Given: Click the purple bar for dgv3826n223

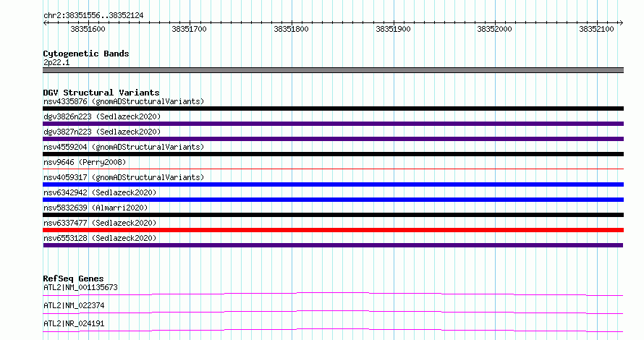Looking at the screenshot, I should 333,124.
